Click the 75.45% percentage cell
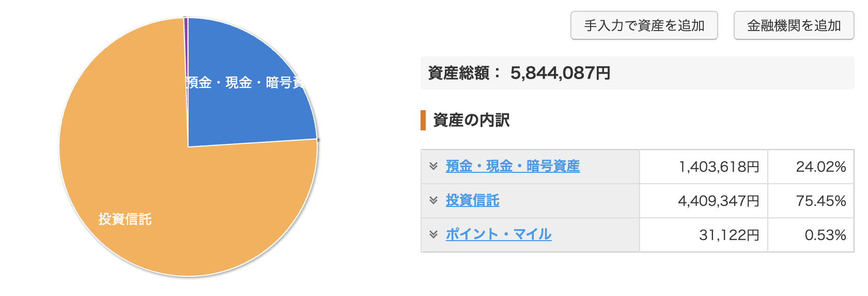 (820, 201)
